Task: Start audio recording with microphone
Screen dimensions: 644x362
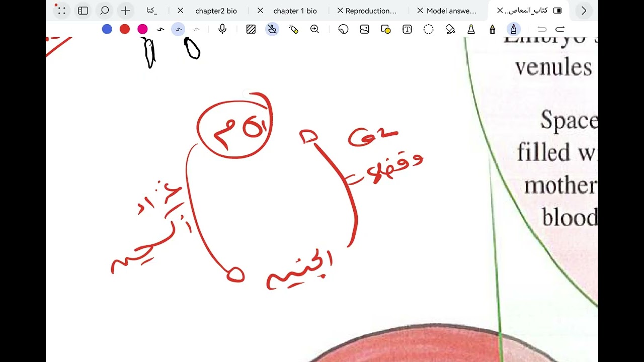Action: pos(222,29)
